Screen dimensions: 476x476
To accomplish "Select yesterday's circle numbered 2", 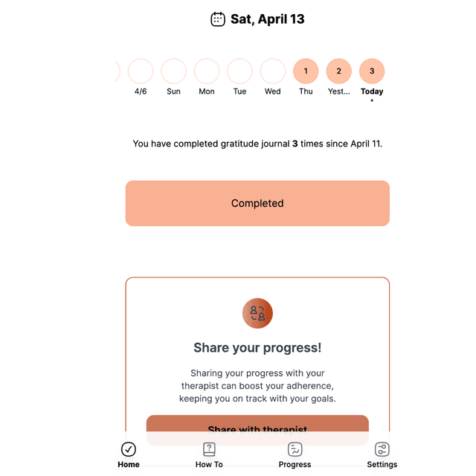I will [x=338, y=71].
